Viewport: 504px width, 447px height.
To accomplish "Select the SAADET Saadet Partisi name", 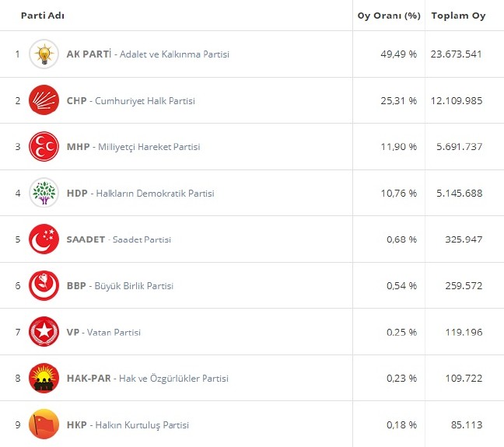I will coord(119,239).
